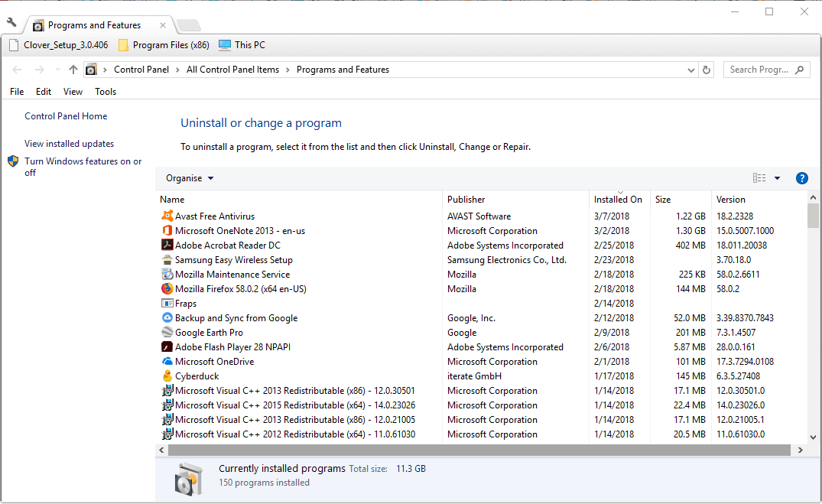
Task: Sort by the Installed On column header
Action: (619, 200)
